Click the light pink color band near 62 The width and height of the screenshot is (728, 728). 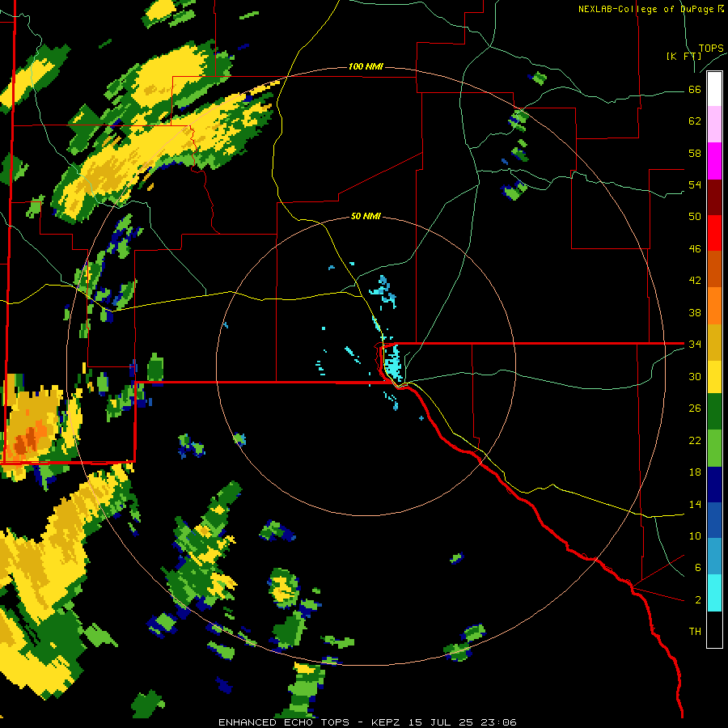tap(714, 124)
